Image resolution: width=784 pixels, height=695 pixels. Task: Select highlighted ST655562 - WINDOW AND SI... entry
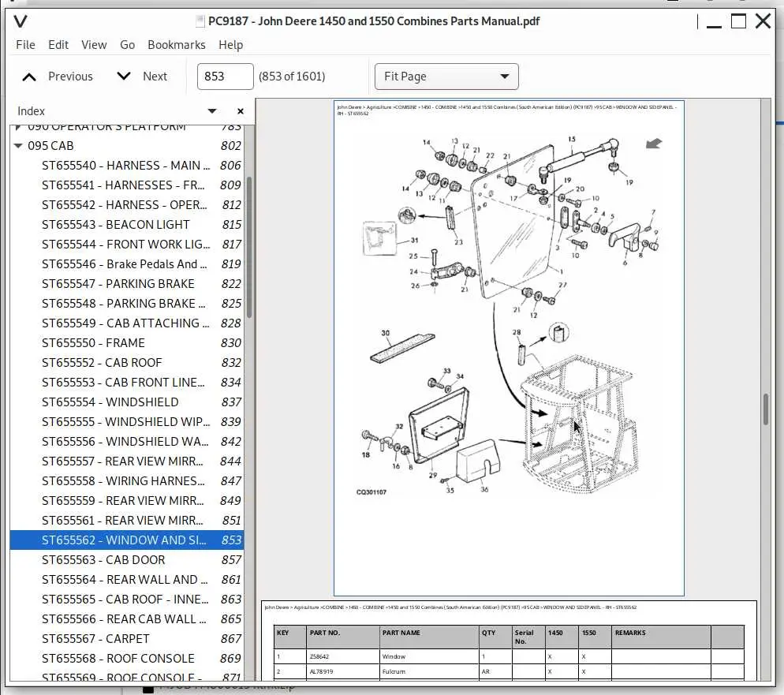click(127, 540)
